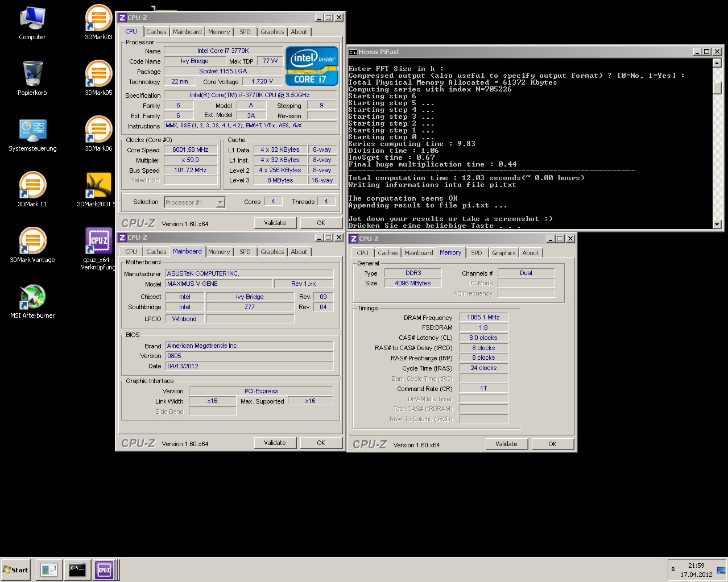Click Bus Speed value 101.72 MHz
Screen dimensions: 728x582
click(x=191, y=171)
